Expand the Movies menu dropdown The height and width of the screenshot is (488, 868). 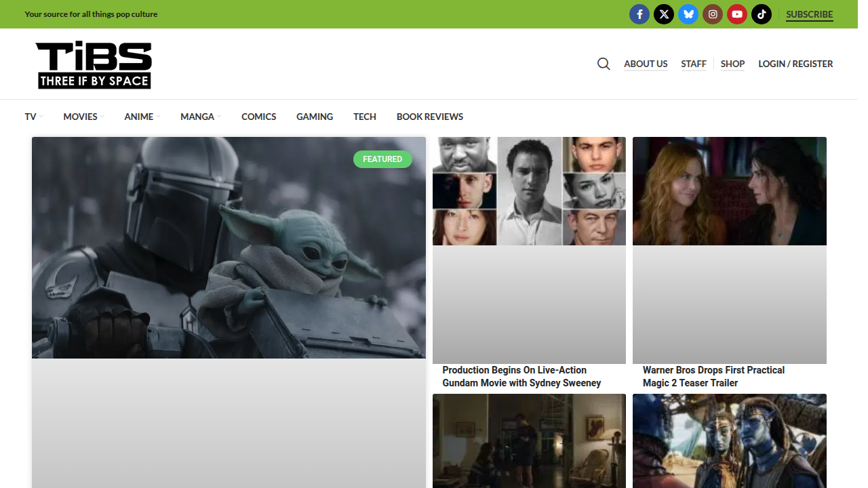[84, 117]
